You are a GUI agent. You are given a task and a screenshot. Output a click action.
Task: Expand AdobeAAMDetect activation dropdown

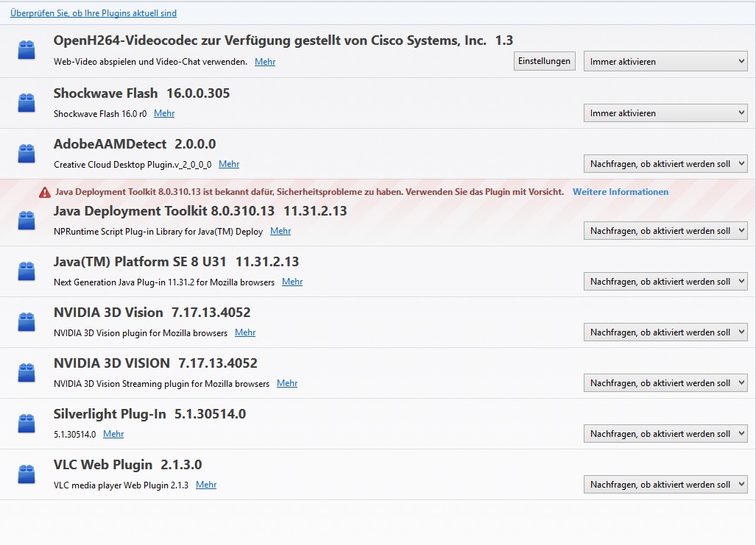click(x=665, y=164)
